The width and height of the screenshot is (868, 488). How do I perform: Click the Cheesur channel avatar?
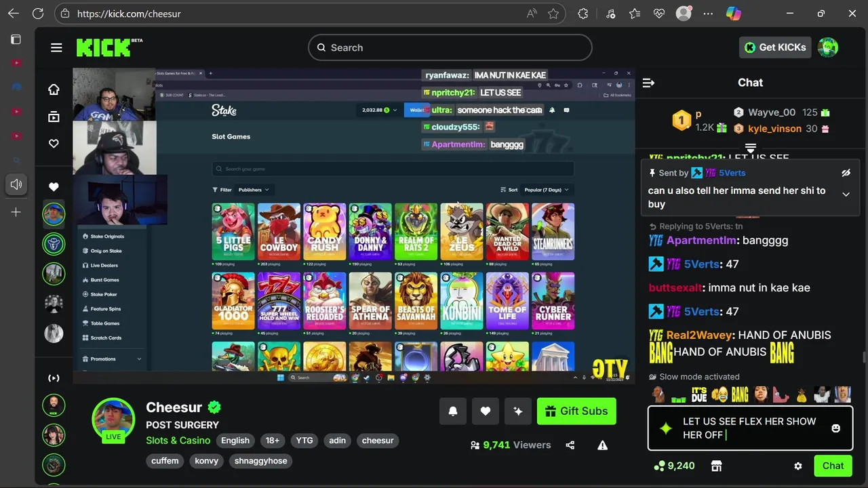click(113, 420)
